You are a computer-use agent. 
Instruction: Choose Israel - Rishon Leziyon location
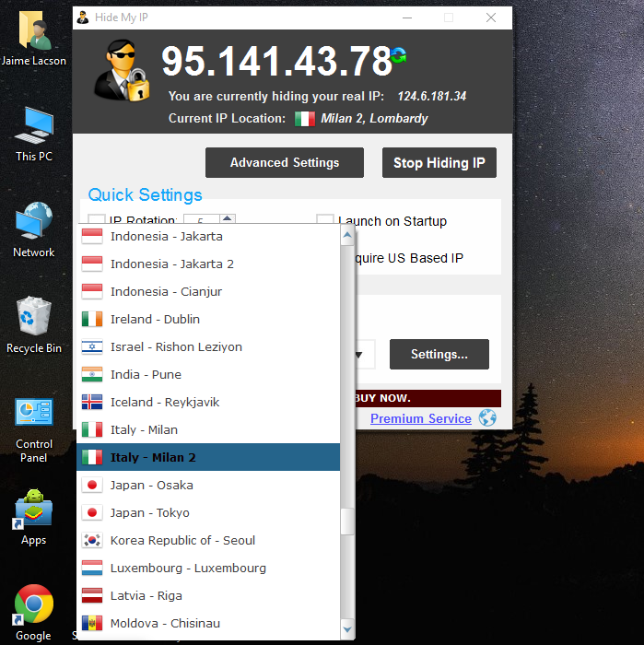208,346
